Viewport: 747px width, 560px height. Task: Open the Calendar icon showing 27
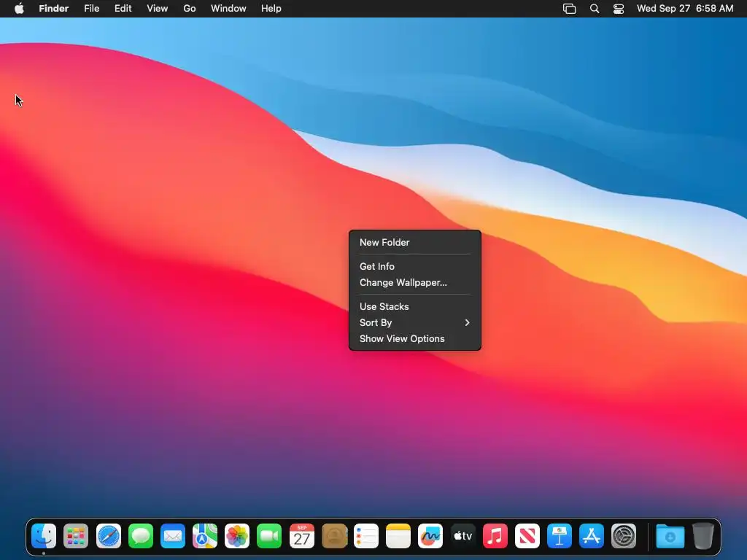pyautogui.click(x=301, y=536)
